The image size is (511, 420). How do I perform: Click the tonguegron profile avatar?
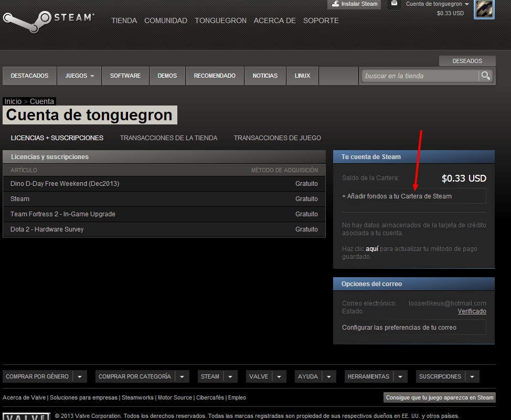point(484,9)
